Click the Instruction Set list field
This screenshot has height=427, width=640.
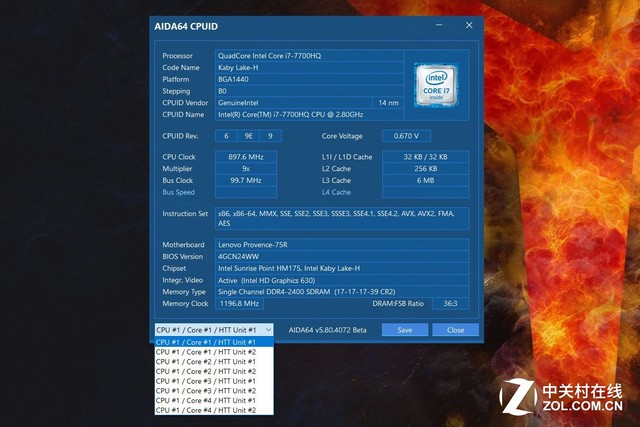coord(342,218)
